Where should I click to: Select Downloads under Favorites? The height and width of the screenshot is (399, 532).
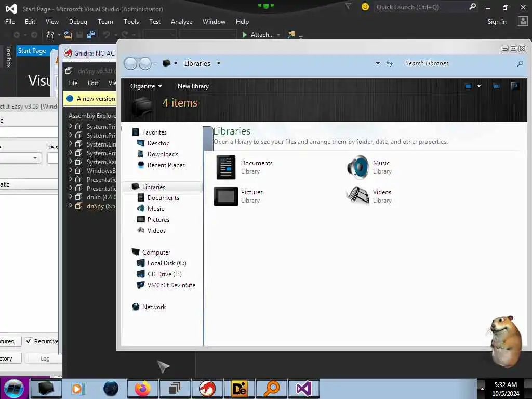pos(163,154)
